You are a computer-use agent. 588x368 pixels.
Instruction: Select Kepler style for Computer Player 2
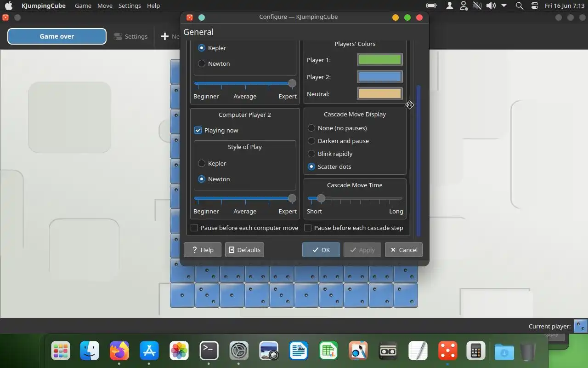[x=202, y=163]
